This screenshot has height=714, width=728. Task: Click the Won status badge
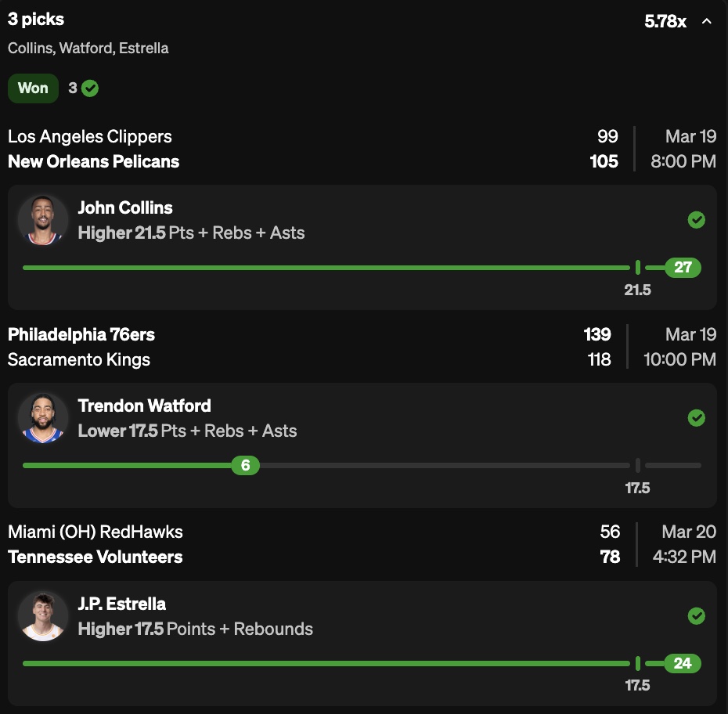click(33, 88)
